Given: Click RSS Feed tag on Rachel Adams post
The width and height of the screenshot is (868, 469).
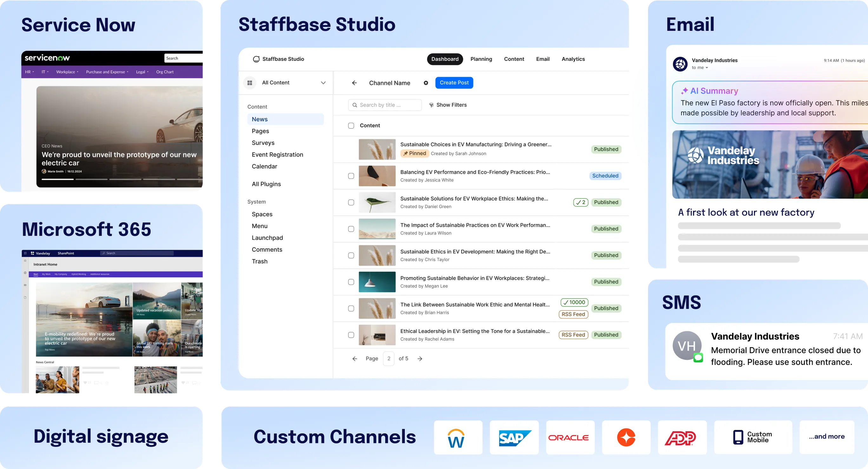Looking at the screenshot, I should (573, 335).
